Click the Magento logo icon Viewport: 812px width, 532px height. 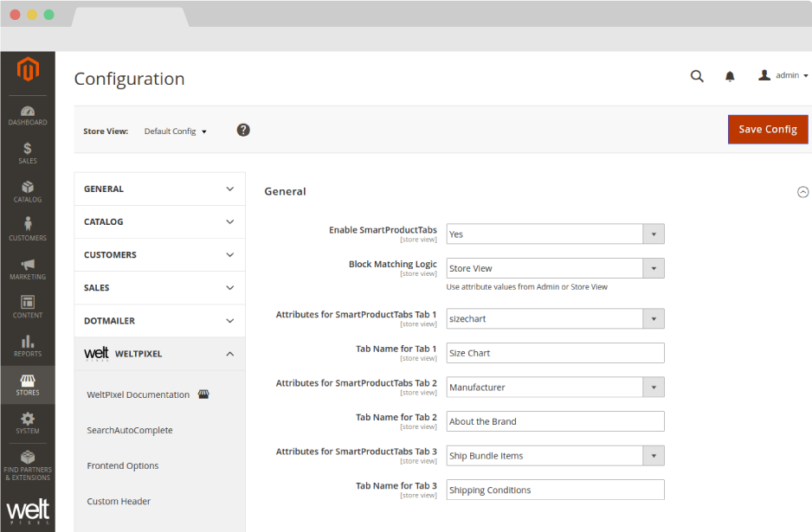[28, 69]
